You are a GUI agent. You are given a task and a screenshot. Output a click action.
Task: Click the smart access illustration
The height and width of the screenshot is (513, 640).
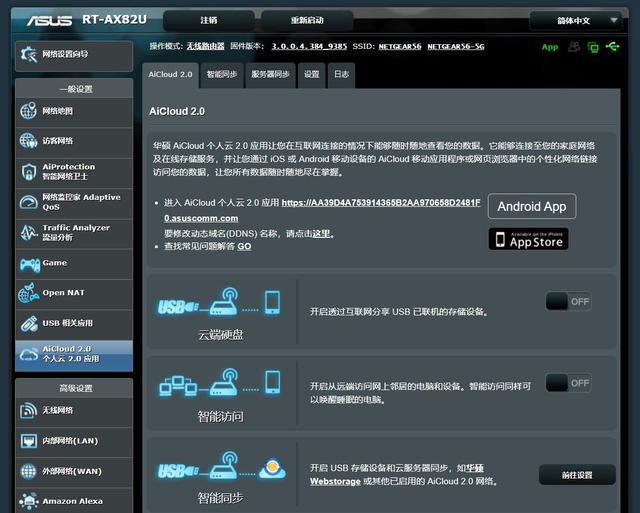click(220, 384)
